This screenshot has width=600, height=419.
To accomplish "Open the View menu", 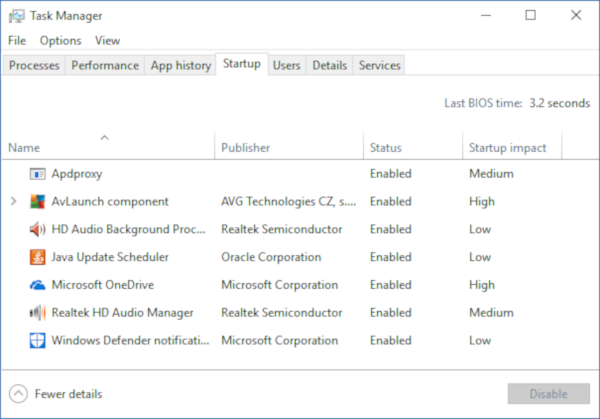I will tap(107, 41).
